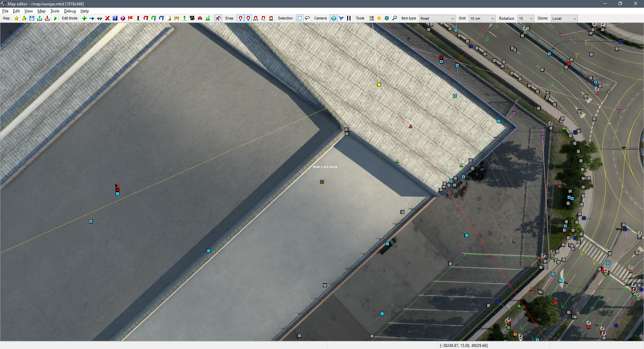Open the Item type Road dropdown
The image size is (644, 349).
(437, 18)
